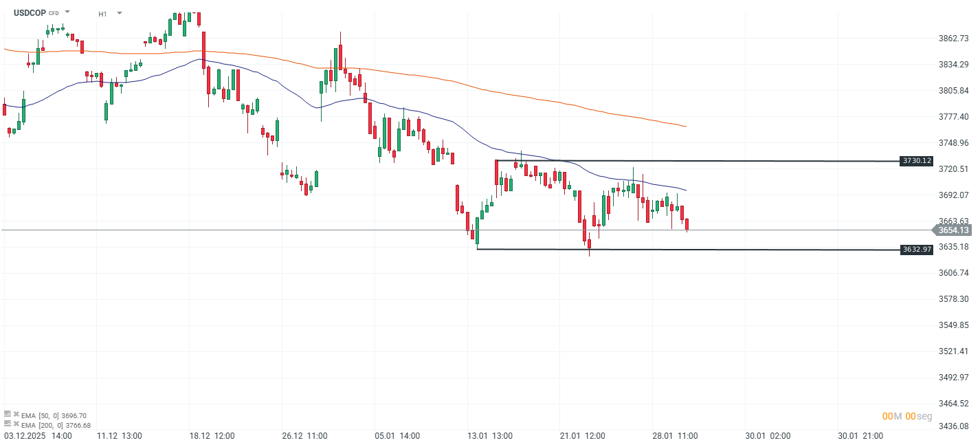
Task: Remove the EMA 200 indicator with X icon
Action: coord(16,425)
